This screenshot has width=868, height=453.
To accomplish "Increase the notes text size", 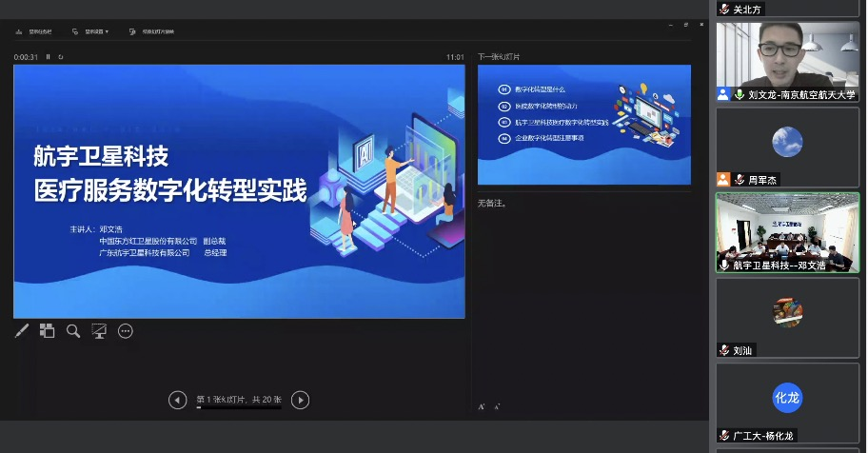I will (483, 406).
